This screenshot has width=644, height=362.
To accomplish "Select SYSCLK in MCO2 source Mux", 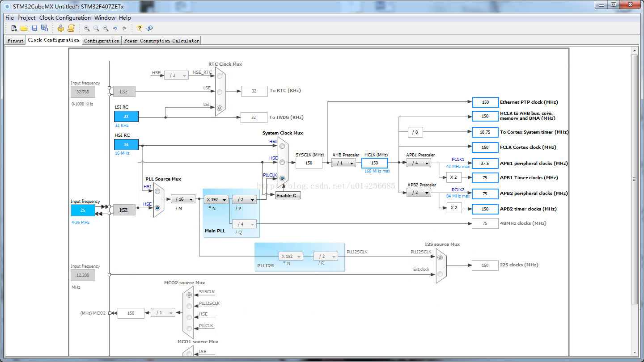I will (x=189, y=295).
